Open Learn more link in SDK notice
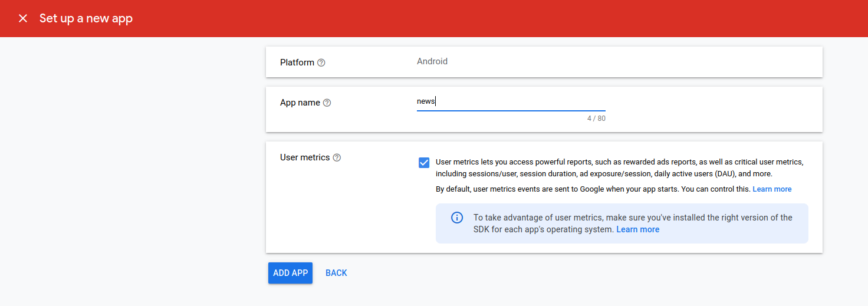 (637, 229)
